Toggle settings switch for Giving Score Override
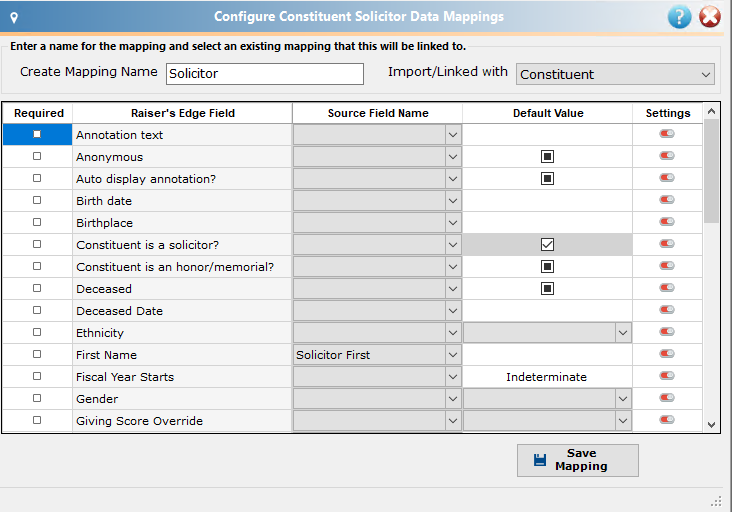 click(667, 420)
